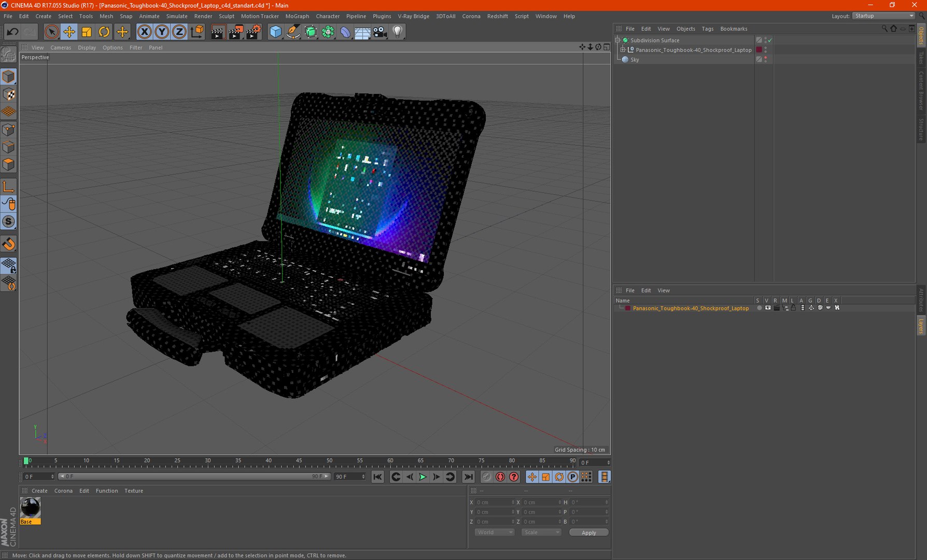This screenshot has width=927, height=560.
Task: Toggle rotation keyframe recording button
Action: (559, 477)
